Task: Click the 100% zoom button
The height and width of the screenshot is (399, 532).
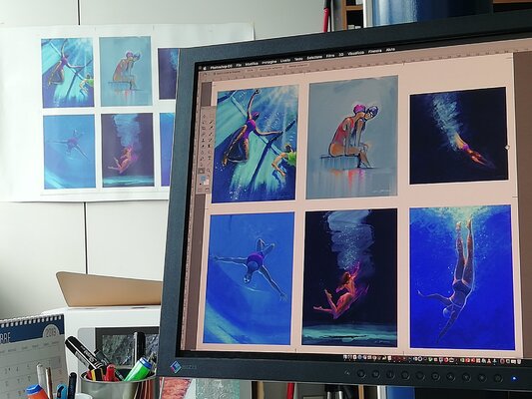Action: (251, 70)
